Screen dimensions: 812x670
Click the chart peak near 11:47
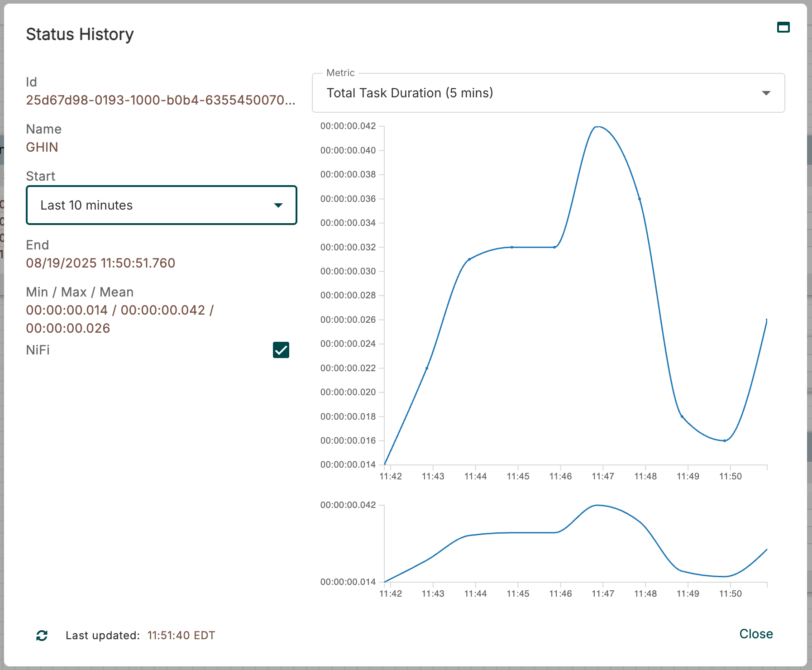(597, 127)
